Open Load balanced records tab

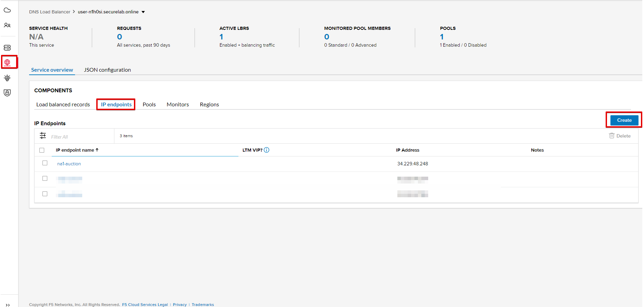(63, 105)
